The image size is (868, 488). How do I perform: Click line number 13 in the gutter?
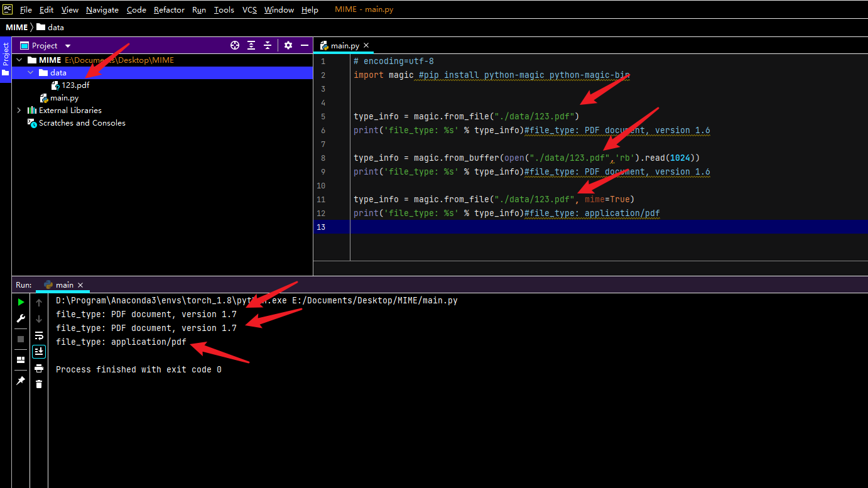coord(322,227)
